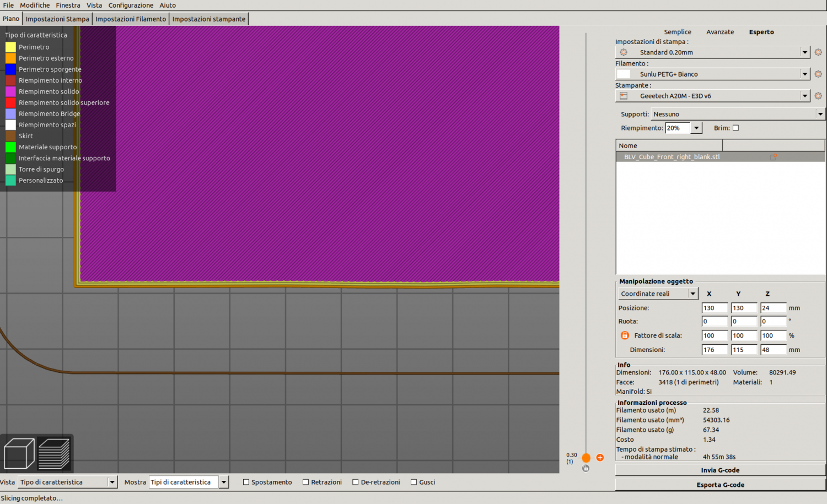The image size is (827, 504).
Task: Open the Vista Tipo di caratteristica dropdown
Action: pyautogui.click(x=67, y=482)
